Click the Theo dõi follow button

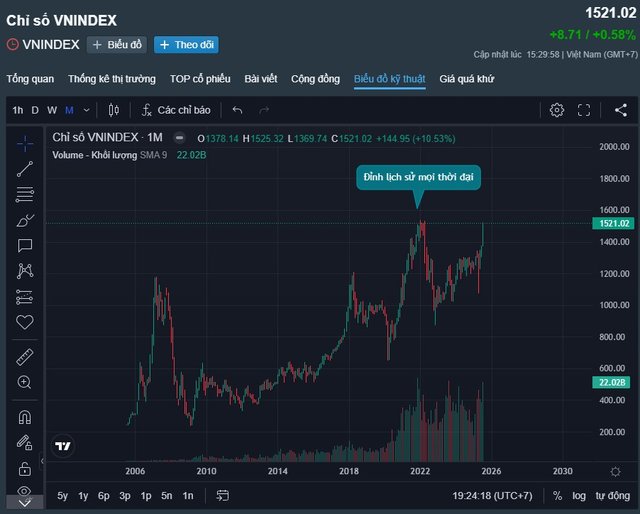pyautogui.click(x=186, y=45)
